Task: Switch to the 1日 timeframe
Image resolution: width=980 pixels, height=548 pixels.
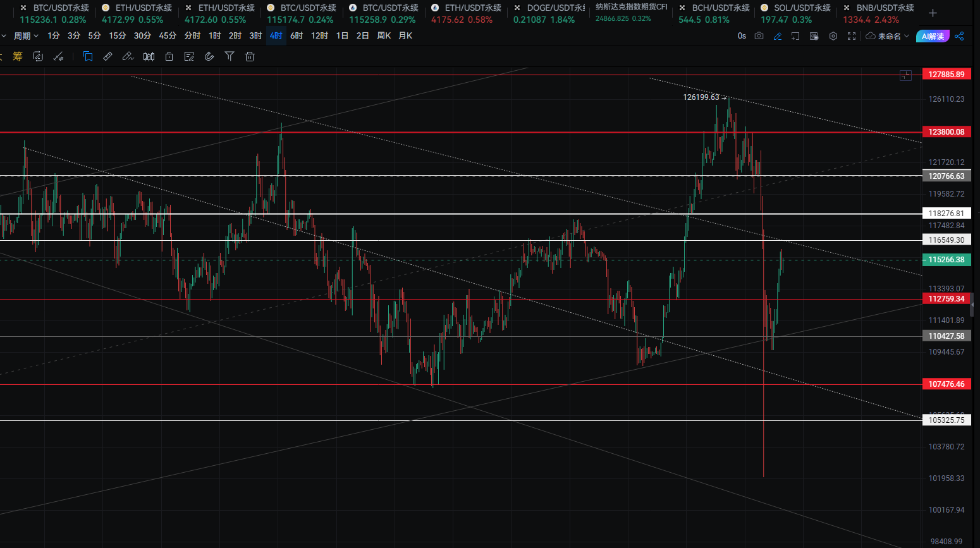Action: [342, 36]
